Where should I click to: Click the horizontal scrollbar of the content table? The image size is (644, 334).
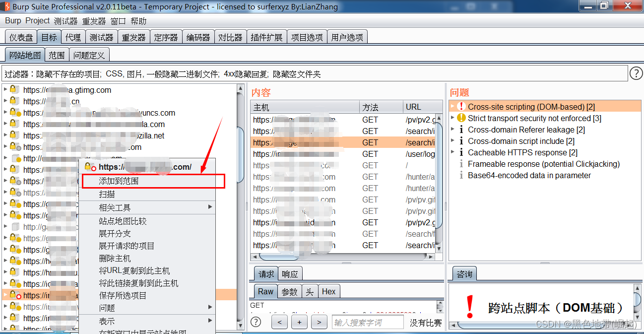coord(342,257)
